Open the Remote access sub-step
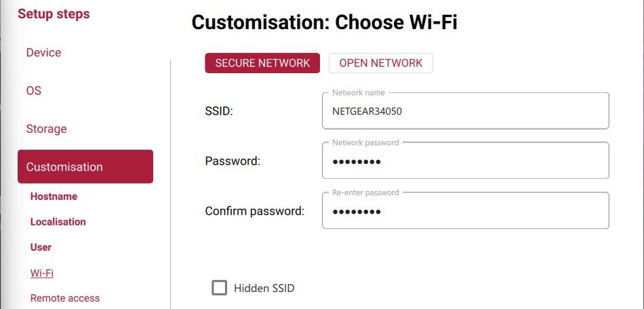The image size is (644, 309). [x=65, y=298]
